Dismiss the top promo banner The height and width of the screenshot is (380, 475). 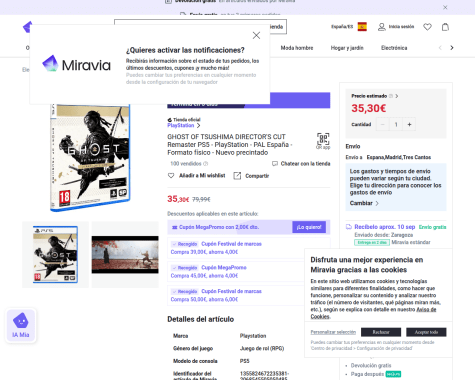click(445, 7)
